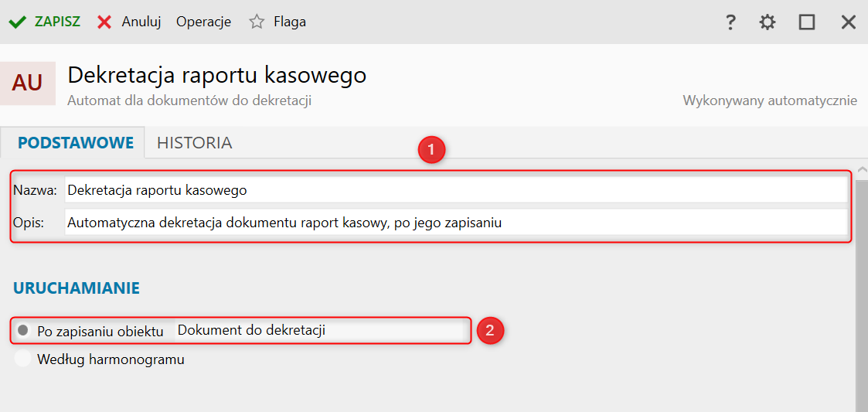Click the AU automat badge icon

click(28, 83)
